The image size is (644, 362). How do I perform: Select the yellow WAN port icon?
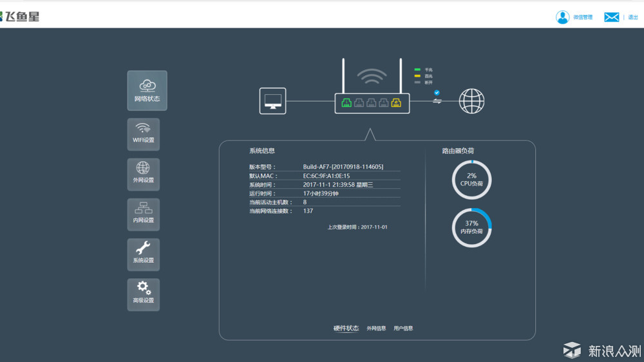coord(396,102)
